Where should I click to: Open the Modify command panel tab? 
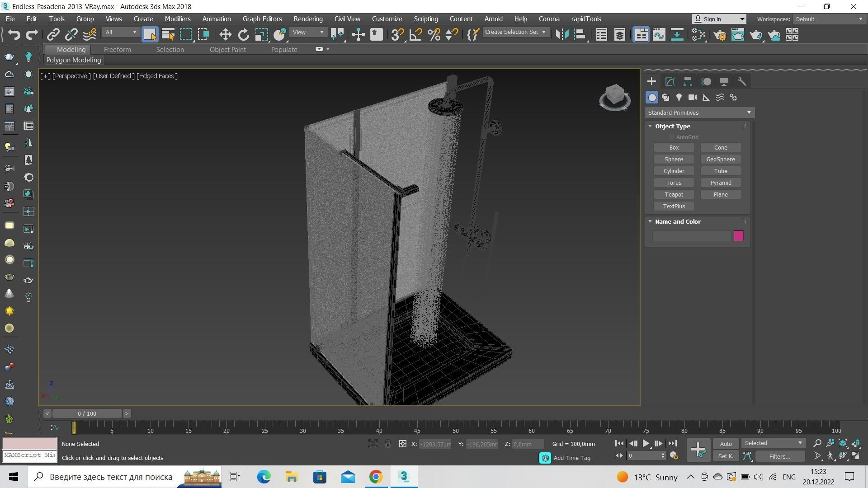670,81
